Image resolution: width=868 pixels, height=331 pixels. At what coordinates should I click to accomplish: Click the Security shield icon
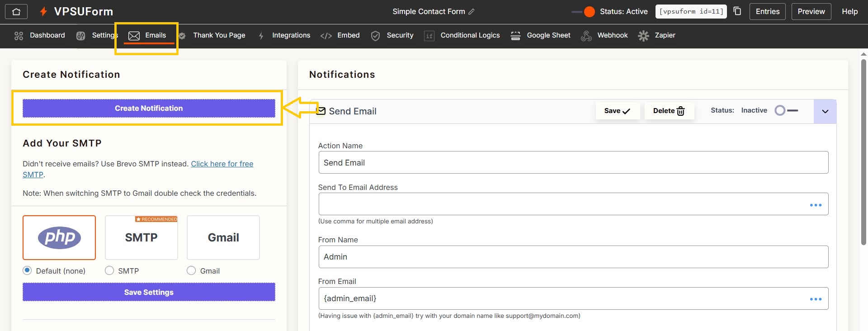coord(375,36)
